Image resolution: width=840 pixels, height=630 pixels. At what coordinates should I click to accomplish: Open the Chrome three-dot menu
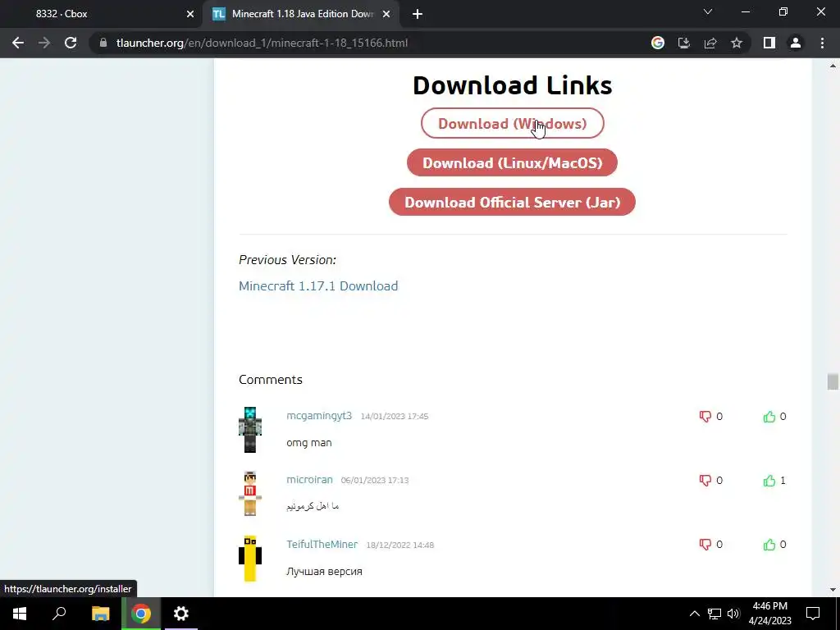[822, 43]
